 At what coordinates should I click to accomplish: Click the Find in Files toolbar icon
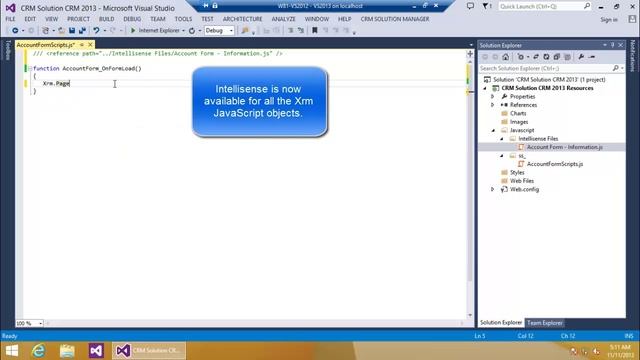[245, 31]
